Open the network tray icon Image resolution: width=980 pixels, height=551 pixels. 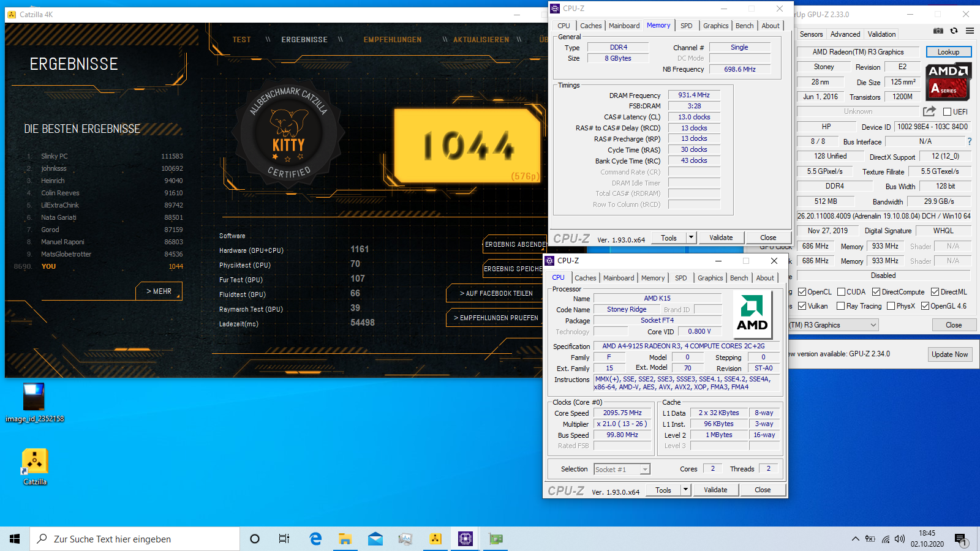point(886,539)
